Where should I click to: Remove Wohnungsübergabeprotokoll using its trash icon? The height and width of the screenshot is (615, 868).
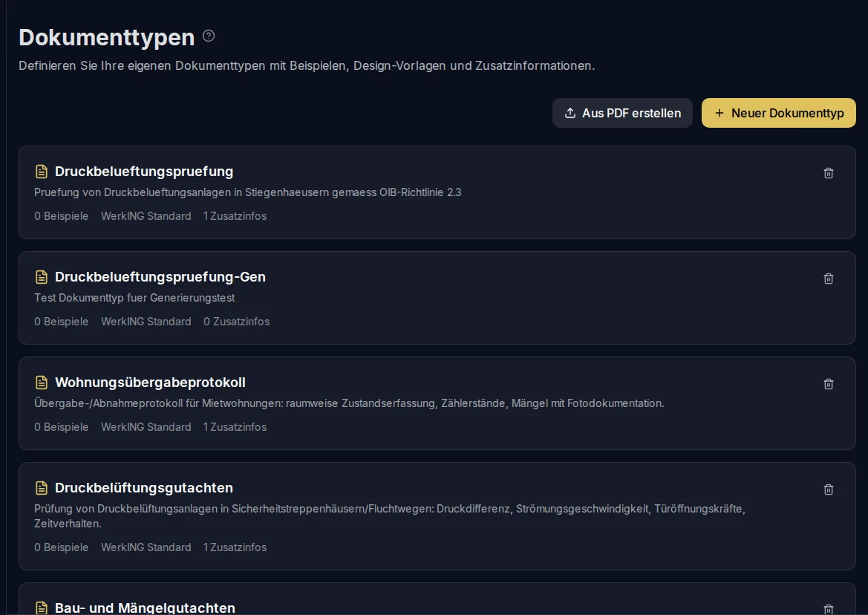pyautogui.click(x=828, y=383)
